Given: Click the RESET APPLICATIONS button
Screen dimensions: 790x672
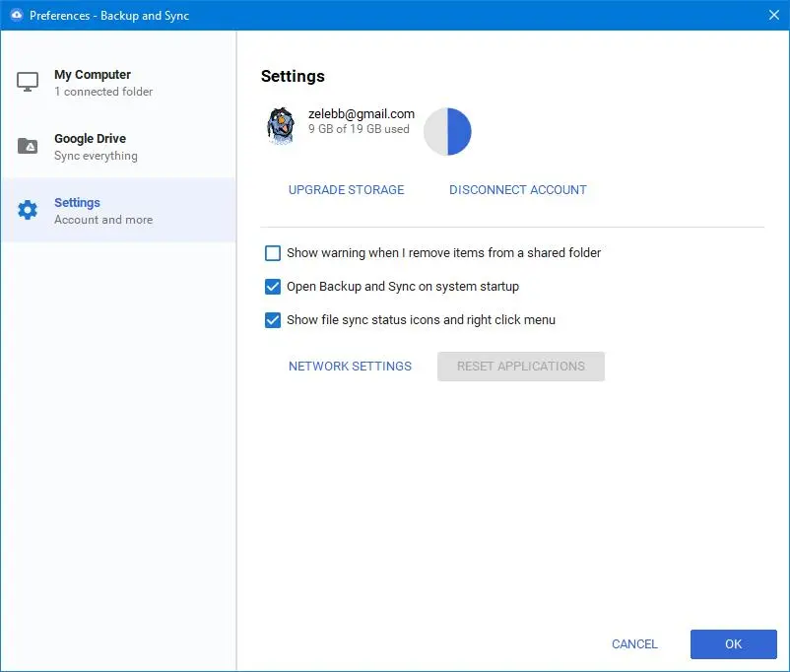Looking at the screenshot, I should pyautogui.click(x=521, y=367).
